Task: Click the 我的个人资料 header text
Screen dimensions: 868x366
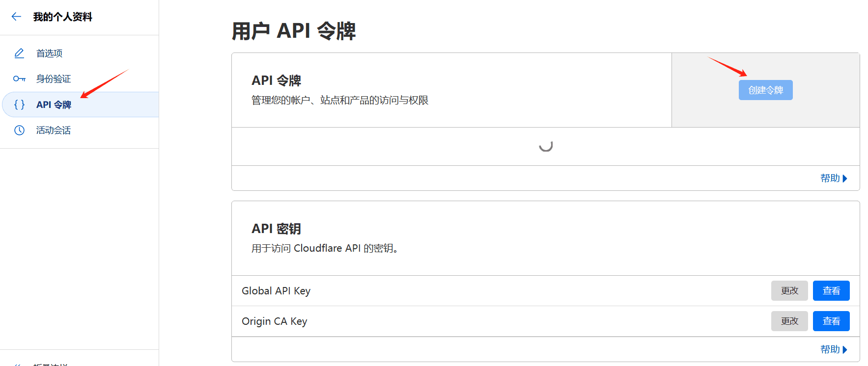Action: click(x=62, y=17)
